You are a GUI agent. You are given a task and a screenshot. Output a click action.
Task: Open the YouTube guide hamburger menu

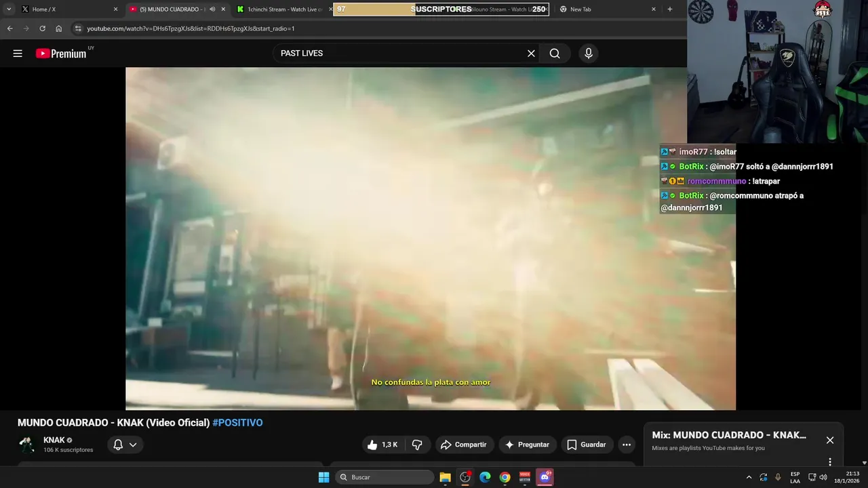pos(18,54)
